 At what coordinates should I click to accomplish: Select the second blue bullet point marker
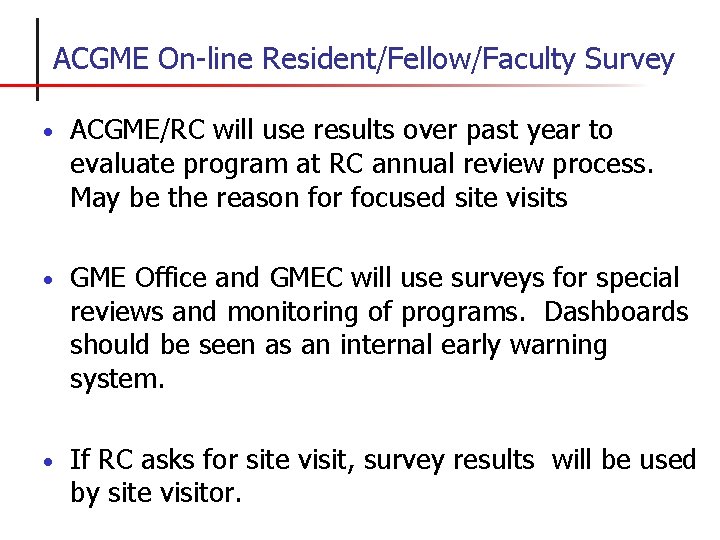(x=48, y=280)
